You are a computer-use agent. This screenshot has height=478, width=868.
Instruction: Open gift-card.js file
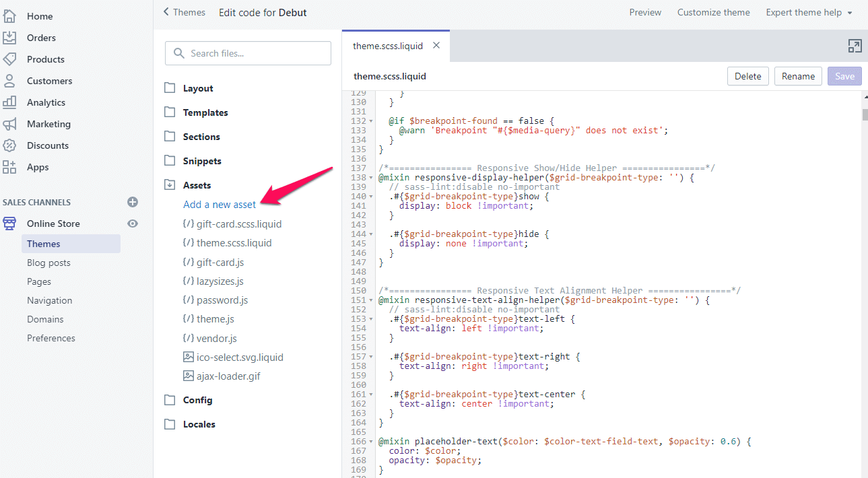tap(220, 262)
